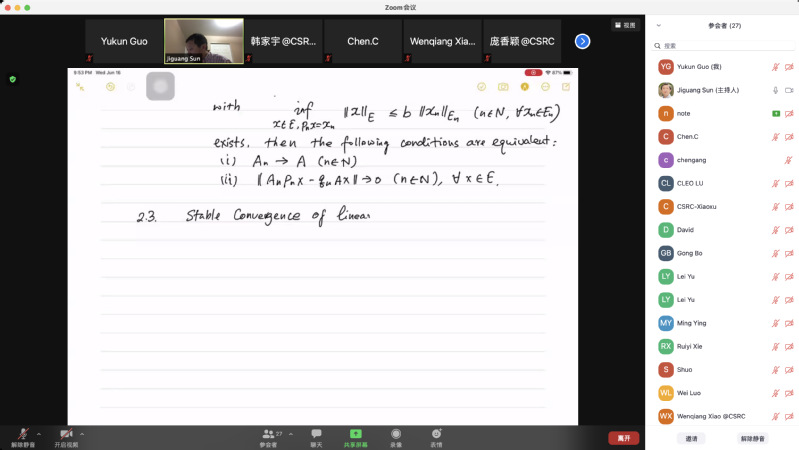Screen dimensions: 799x450
Task: Click the view layout icon at top right
Action: point(626,26)
